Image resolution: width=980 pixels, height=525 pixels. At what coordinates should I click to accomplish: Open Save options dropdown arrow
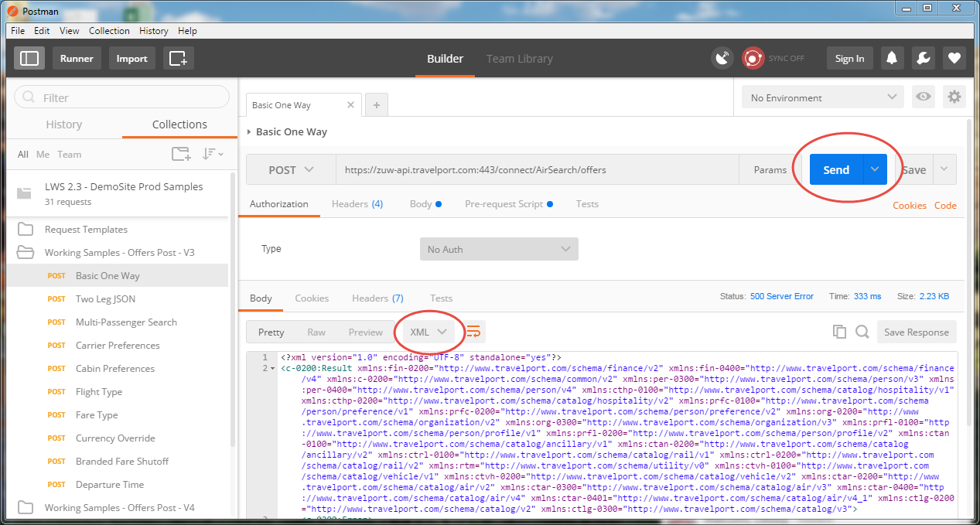pyautogui.click(x=945, y=170)
